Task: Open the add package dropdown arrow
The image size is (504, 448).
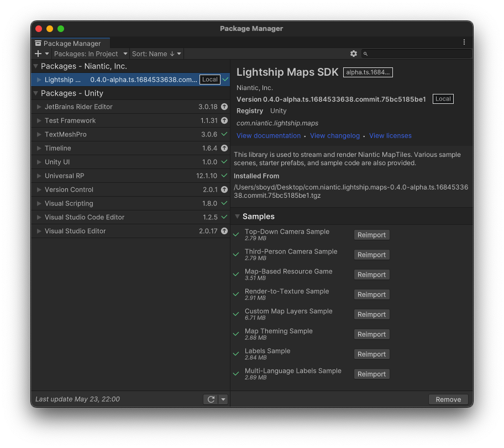Action: coord(47,54)
